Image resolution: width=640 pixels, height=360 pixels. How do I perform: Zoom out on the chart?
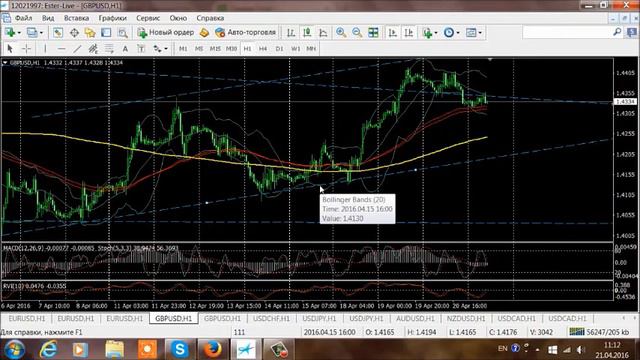pos(357,33)
